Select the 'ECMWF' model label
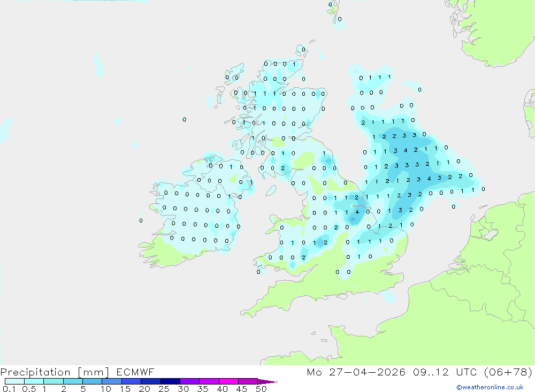Image resolution: width=535 pixels, height=392 pixels. pos(135,372)
